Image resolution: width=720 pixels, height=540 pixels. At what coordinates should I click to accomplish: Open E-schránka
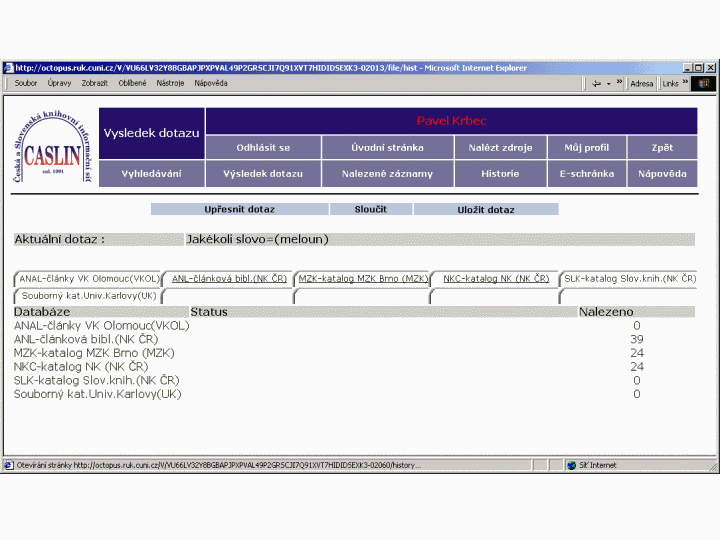[587, 174]
